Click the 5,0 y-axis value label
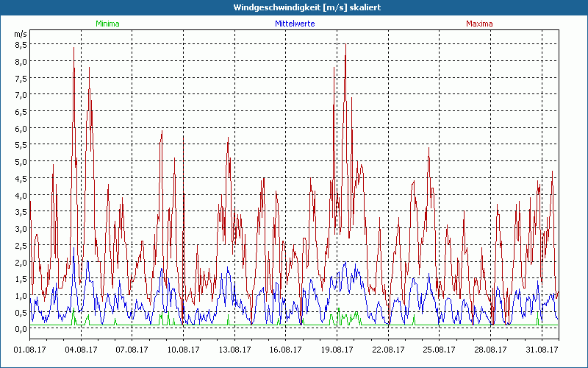This screenshot has width=588, height=368. point(21,161)
